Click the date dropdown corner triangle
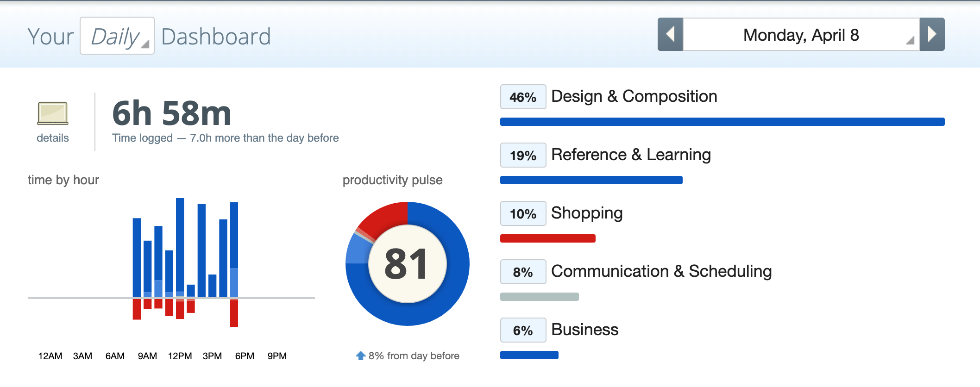Image resolution: width=980 pixels, height=387 pixels. coord(910,41)
